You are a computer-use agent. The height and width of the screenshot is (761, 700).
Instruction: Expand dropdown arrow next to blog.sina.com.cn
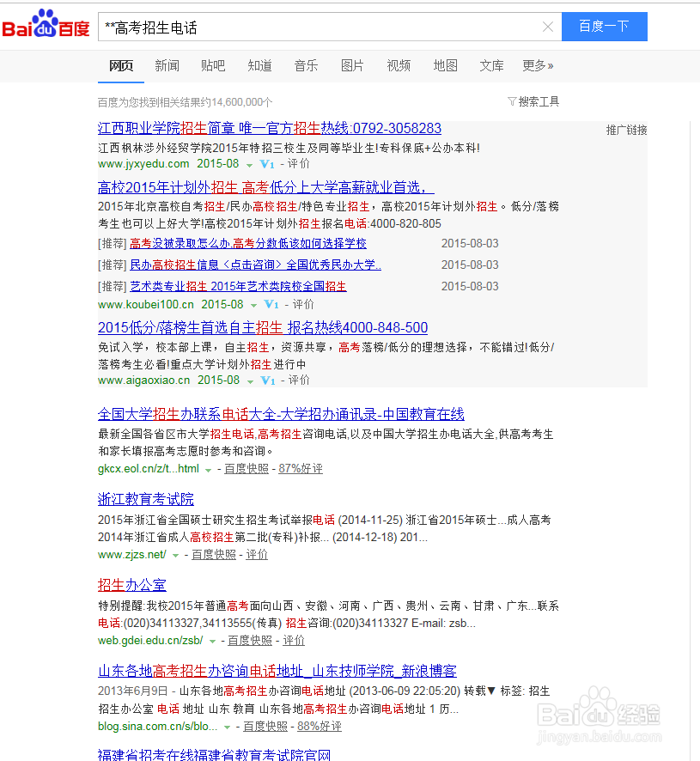coord(227,728)
